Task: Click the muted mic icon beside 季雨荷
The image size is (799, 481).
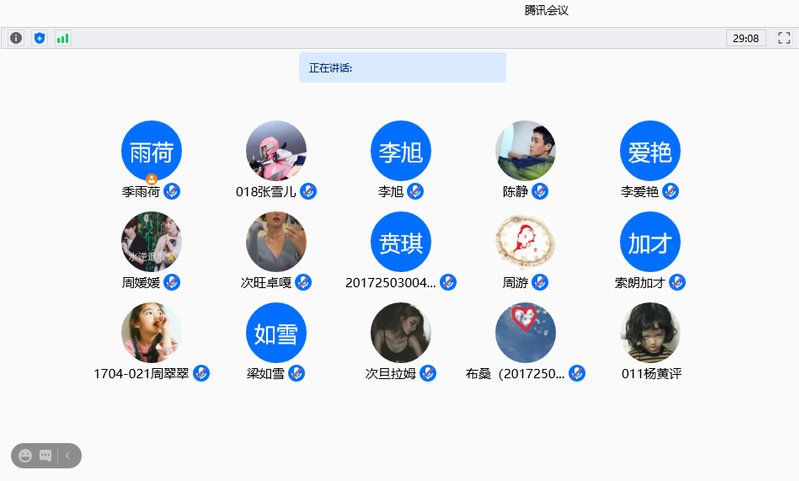Action: (172, 191)
